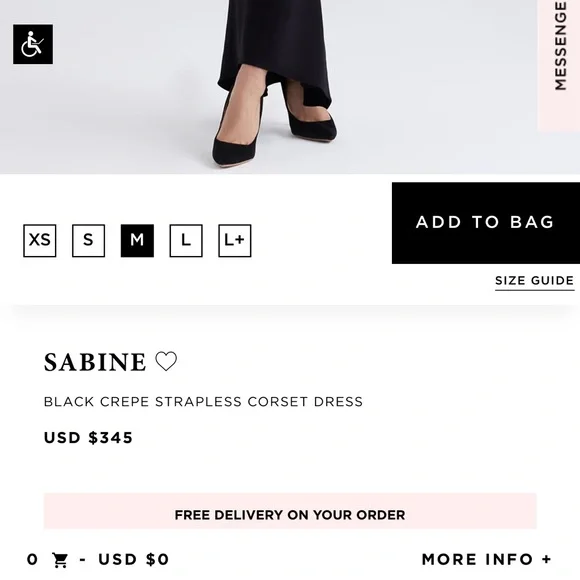Open the accessibility wheelchair icon menu
Image resolution: width=580 pixels, height=580 pixels.
click(33, 44)
